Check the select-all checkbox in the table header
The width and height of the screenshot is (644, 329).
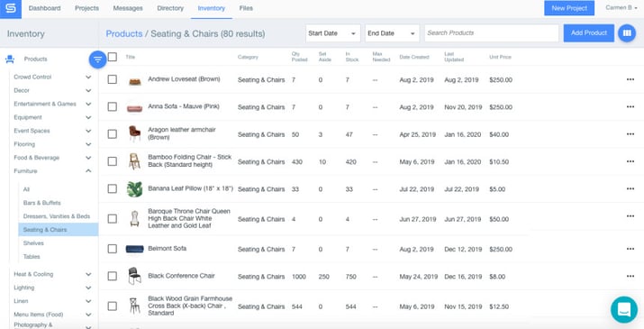click(112, 57)
